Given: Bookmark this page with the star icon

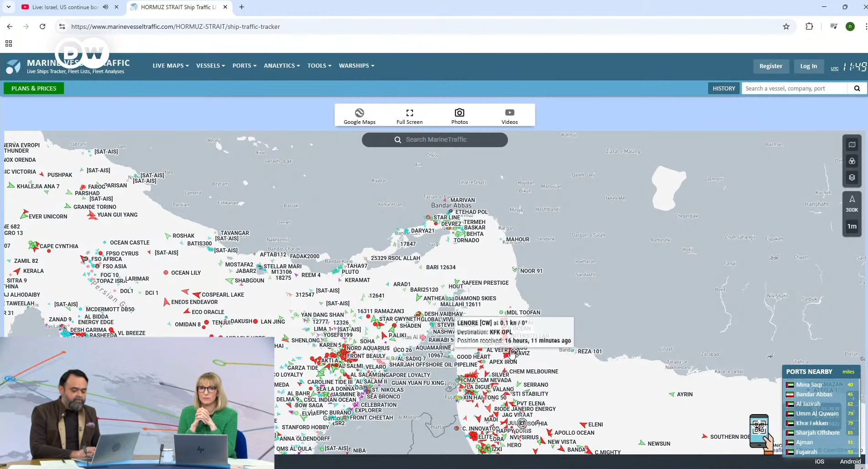Looking at the screenshot, I should [x=786, y=27].
